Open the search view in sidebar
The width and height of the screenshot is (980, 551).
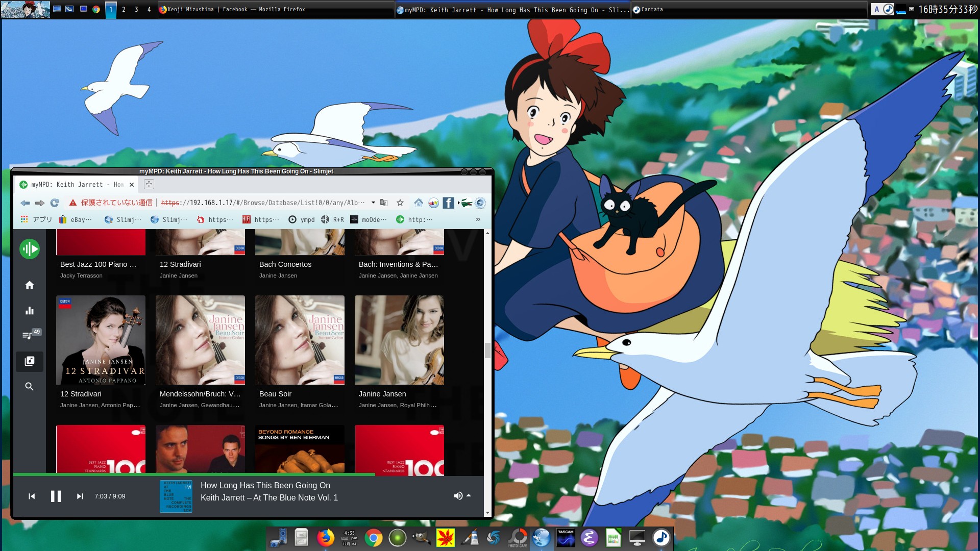point(30,387)
